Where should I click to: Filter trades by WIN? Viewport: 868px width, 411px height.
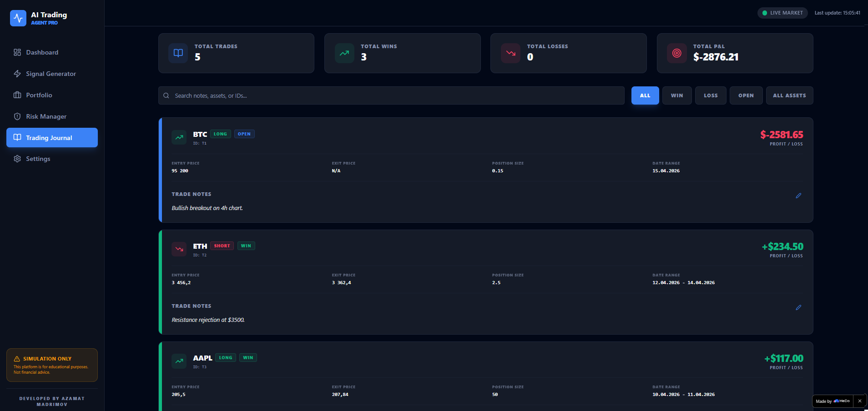pos(677,95)
